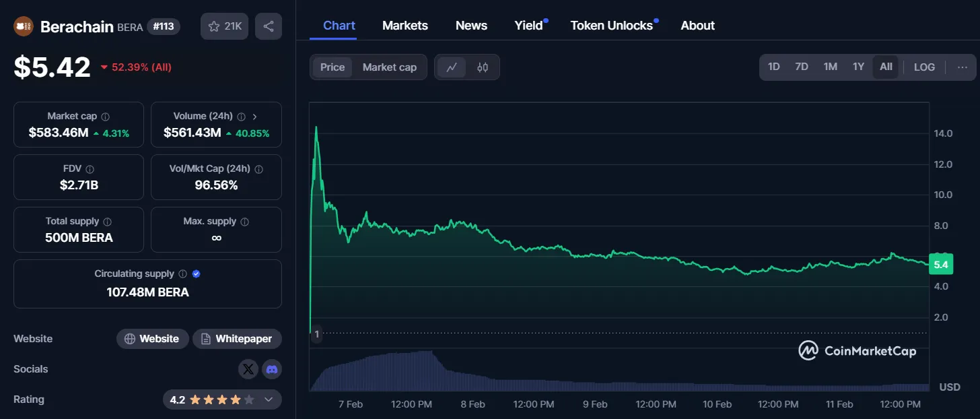Click the rating stars row
The image size is (980, 419).
coord(222,399)
